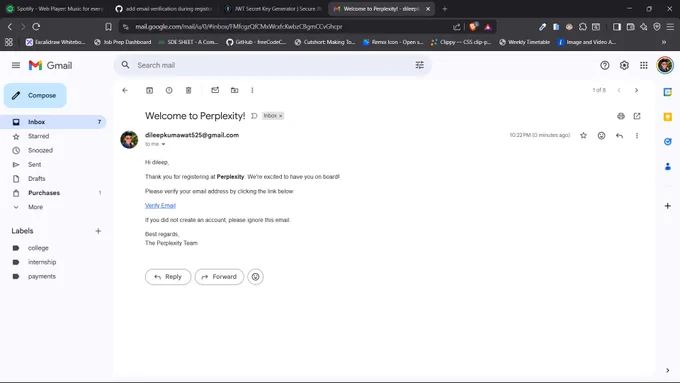The image size is (680, 383).
Task: Print all with the printer icon
Action: (621, 116)
